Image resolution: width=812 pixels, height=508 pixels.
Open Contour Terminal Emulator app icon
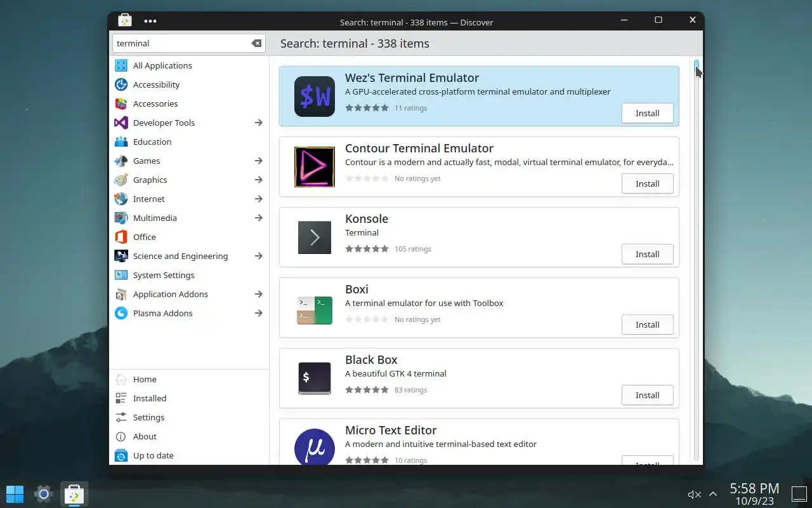coord(315,167)
